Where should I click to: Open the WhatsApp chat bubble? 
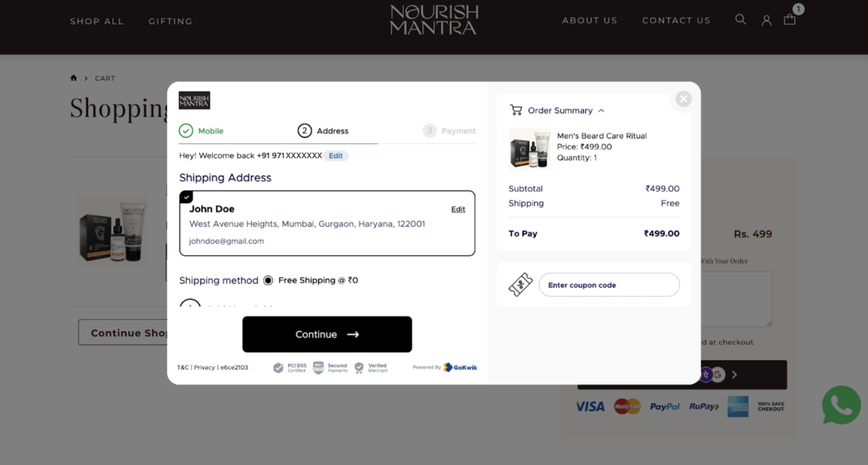(841, 405)
